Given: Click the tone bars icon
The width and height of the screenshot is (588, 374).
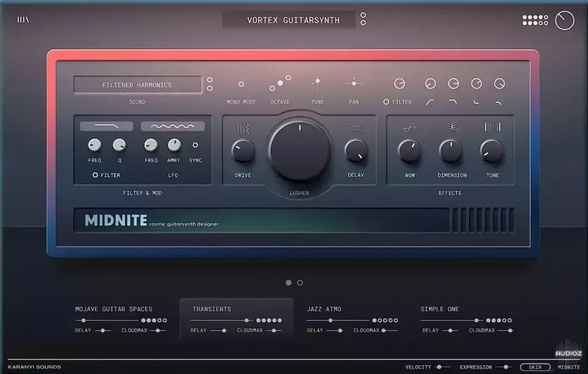Looking at the screenshot, I should click(492, 127).
